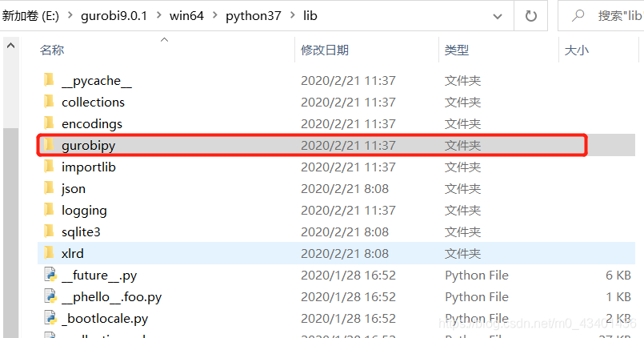Viewport: 644px width, 338px height.
Task: Select the sqlite3 folder icon
Action: pyautogui.click(x=49, y=231)
